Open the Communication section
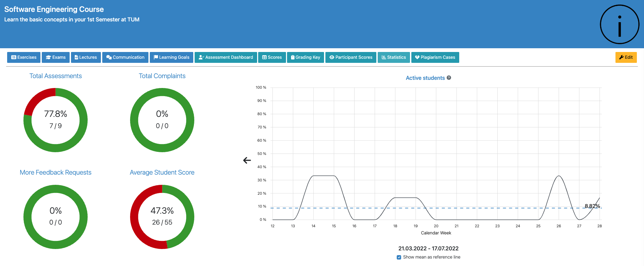This screenshot has width=644, height=266. 125,57
